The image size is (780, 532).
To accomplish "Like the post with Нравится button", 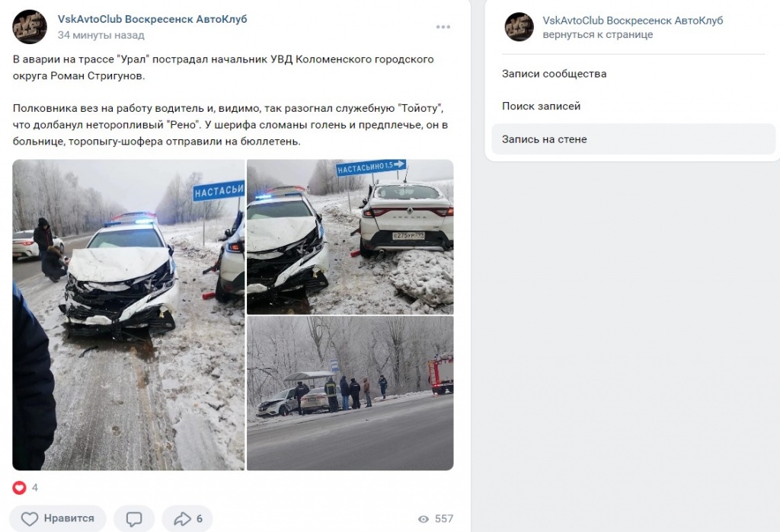I will point(58,518).
